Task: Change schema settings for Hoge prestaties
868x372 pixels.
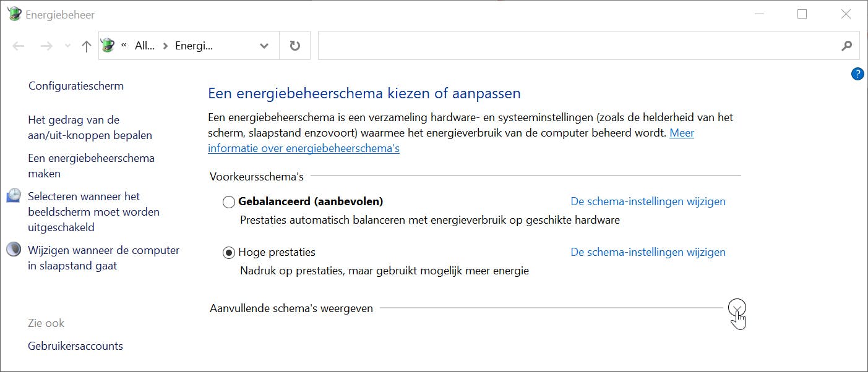Action: 648,252
